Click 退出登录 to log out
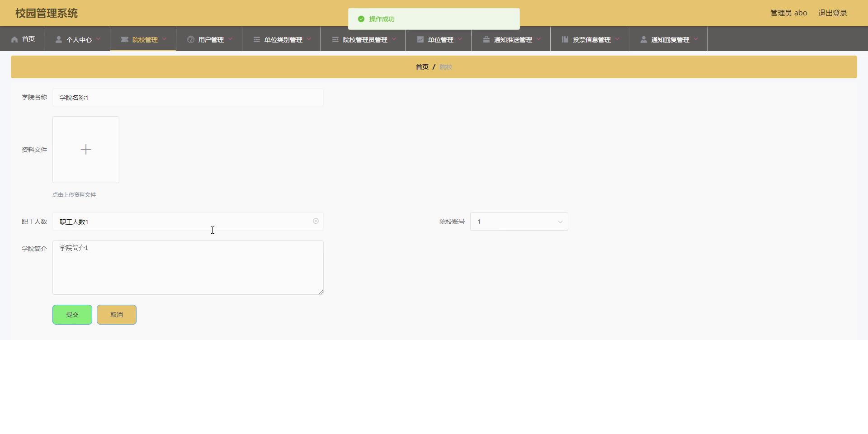Viewport: 868px width, 434px height. (x=832, y=13)
